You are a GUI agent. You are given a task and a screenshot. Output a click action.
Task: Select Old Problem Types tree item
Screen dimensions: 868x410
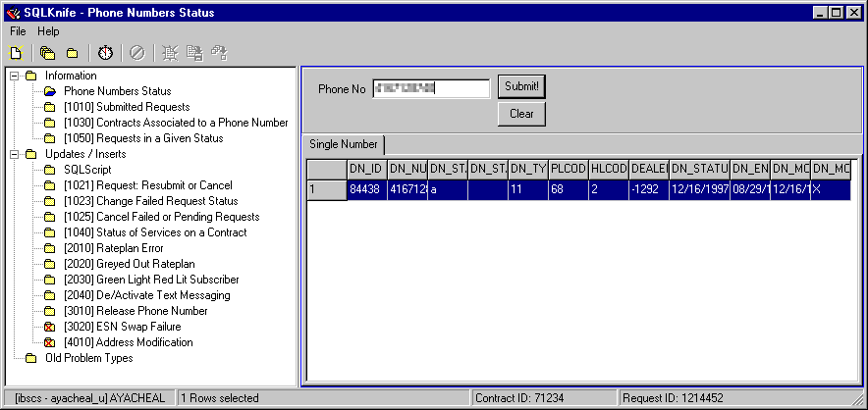coord(88,358)
